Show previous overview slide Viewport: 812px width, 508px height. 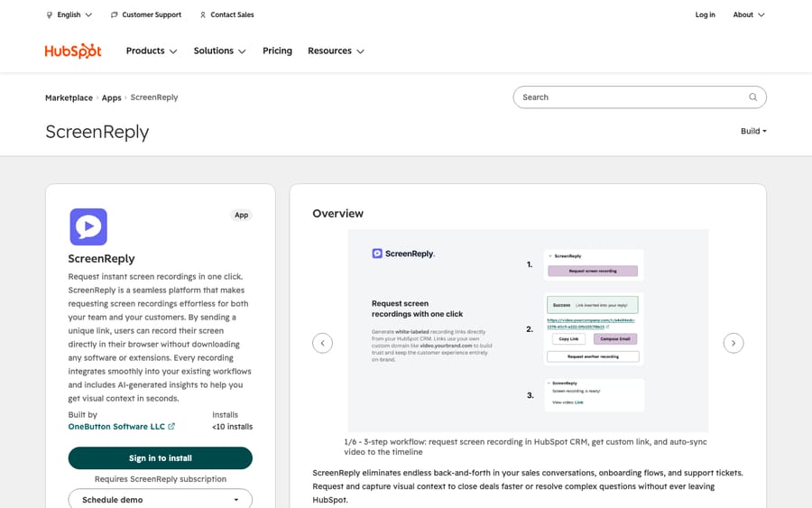323,343
